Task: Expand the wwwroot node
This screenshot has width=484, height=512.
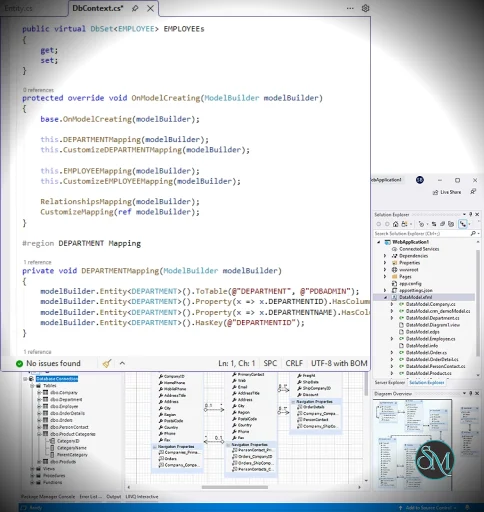Action: click(385, 270)
